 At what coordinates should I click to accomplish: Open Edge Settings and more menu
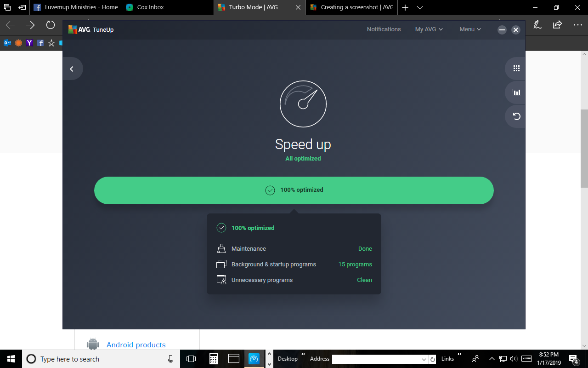(577, 25)
